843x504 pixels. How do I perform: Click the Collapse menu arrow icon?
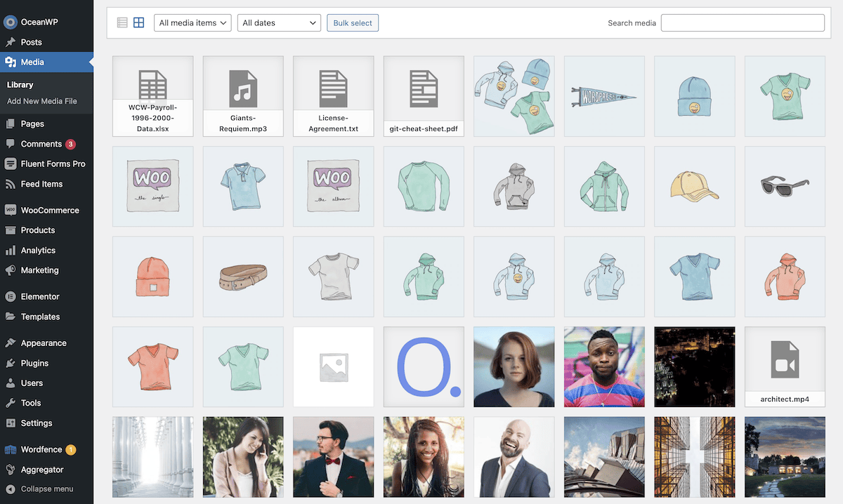pyautogui.click(x=10, y=489)
